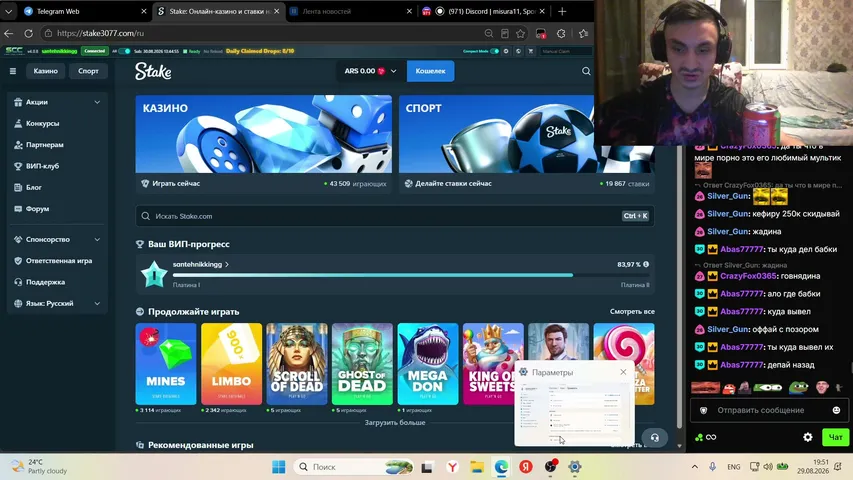This screenshot has width=853, height=480.
Task: Open the Limbo game thumbnail
Action: click(x=231, y=364)
